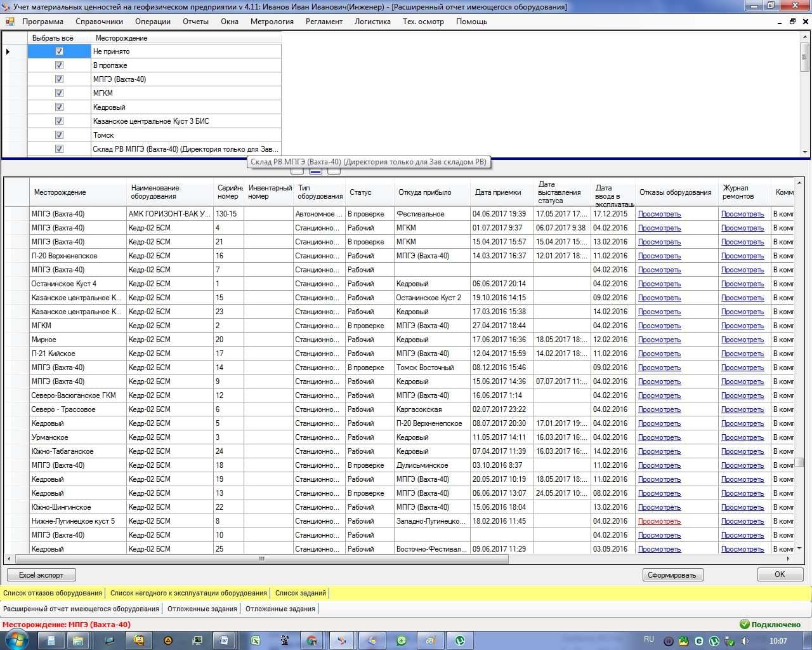Sort by 'Дата приемки' column header

point(502,192)
